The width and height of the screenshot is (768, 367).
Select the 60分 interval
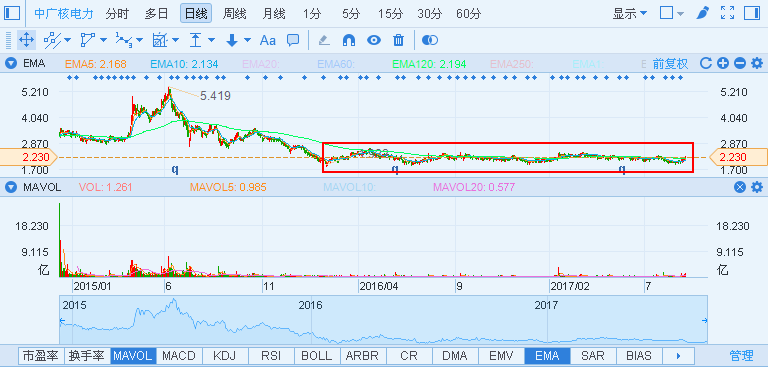point(469,14)
